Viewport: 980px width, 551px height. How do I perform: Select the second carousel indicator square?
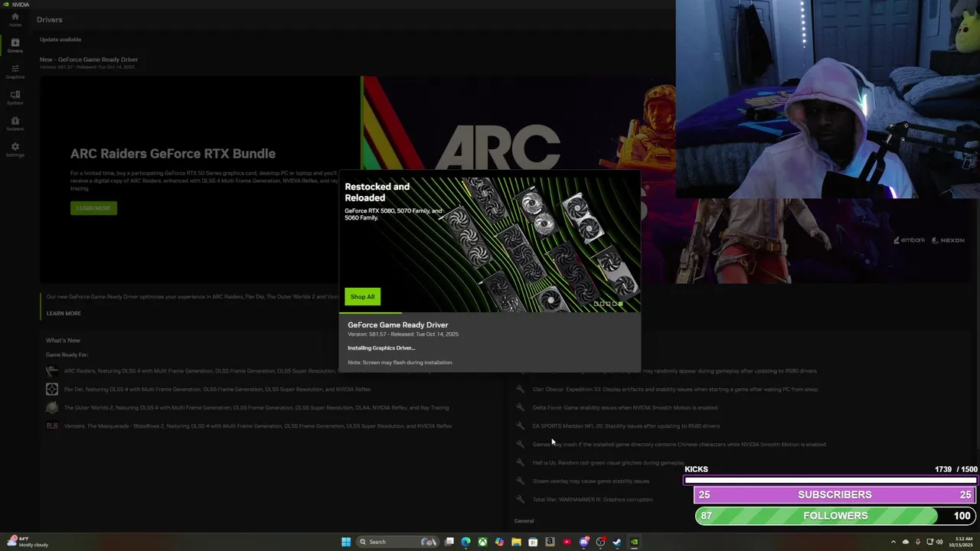click(603, 304)
